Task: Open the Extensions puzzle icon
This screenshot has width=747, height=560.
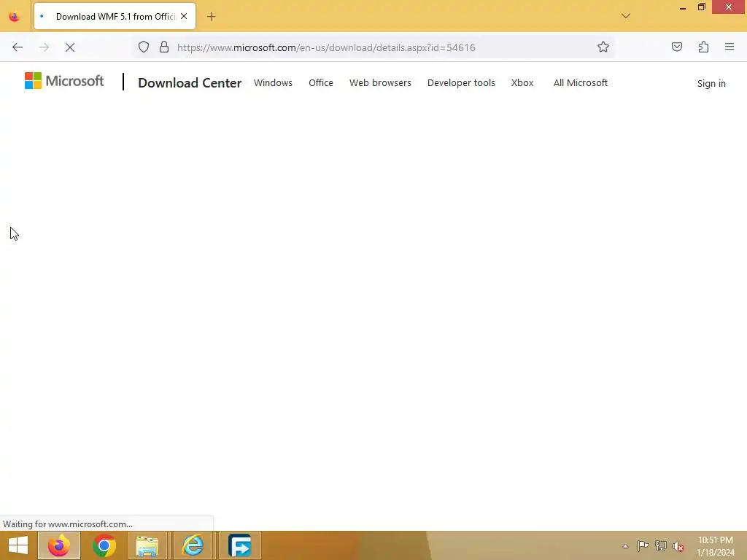Action: coord(704,47)
